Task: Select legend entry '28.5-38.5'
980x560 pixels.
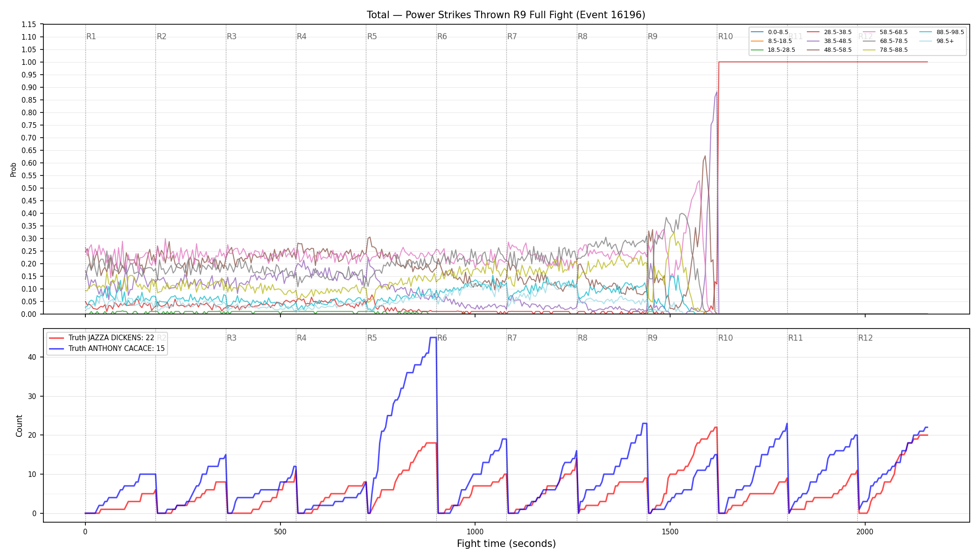Action: 829,32
